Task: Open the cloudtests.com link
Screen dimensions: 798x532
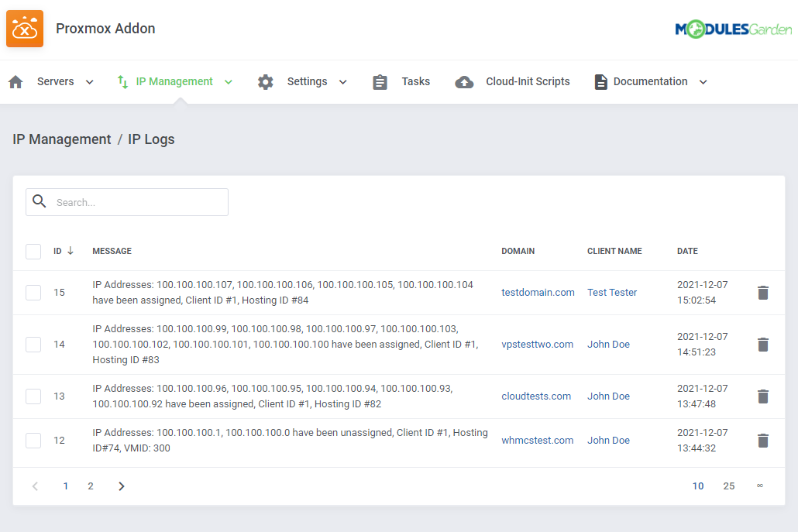Action: pyautogui.click(x=536, y=396)
